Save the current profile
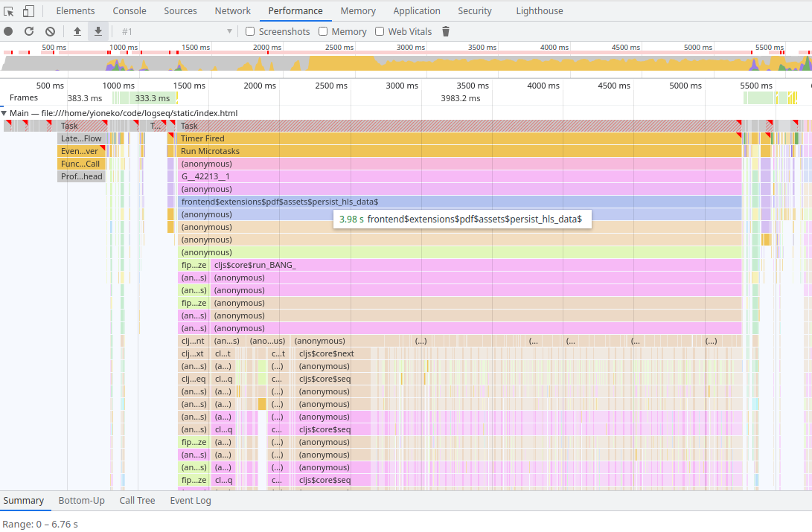Image resolution: width=812 pixels, height=532 pixels. point(97,31)
